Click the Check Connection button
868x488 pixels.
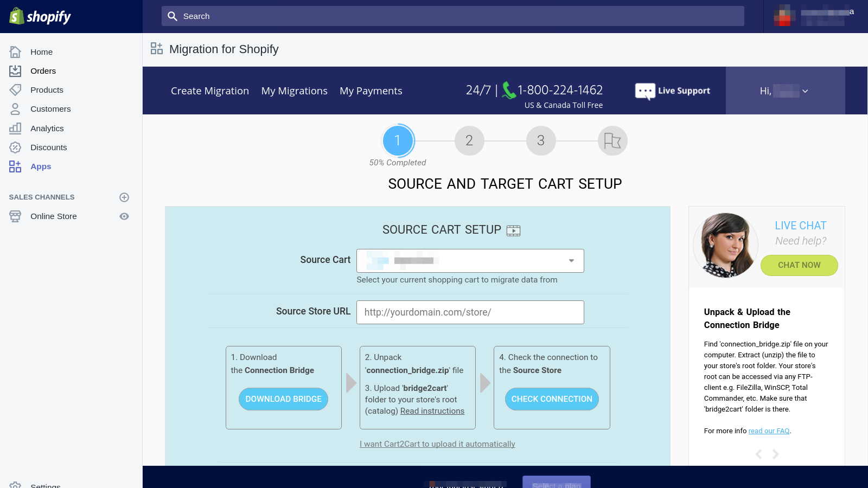pos(552,399)
